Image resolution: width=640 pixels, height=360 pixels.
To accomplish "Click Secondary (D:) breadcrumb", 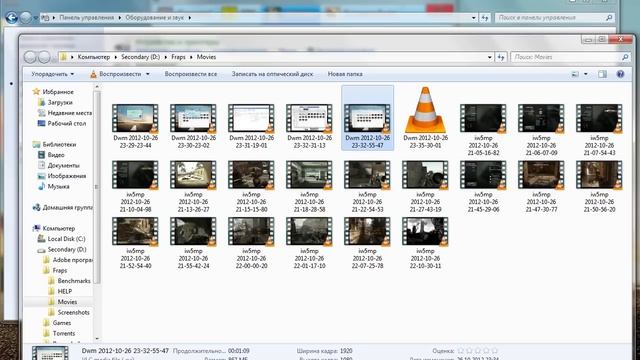I will tap(140, 57).
